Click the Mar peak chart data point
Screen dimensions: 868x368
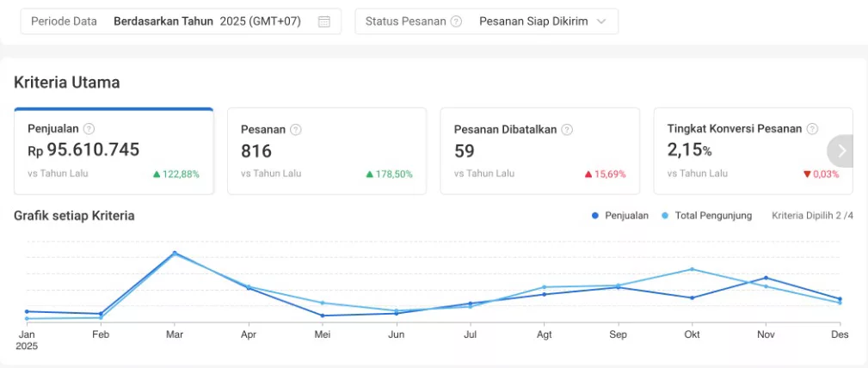click(175, 254)
